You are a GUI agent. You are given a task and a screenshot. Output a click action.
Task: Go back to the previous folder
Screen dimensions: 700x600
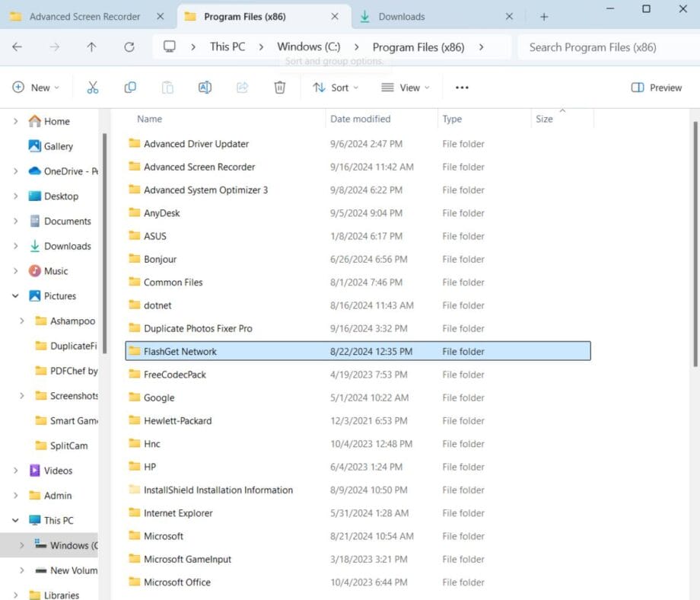coord(17,47)
